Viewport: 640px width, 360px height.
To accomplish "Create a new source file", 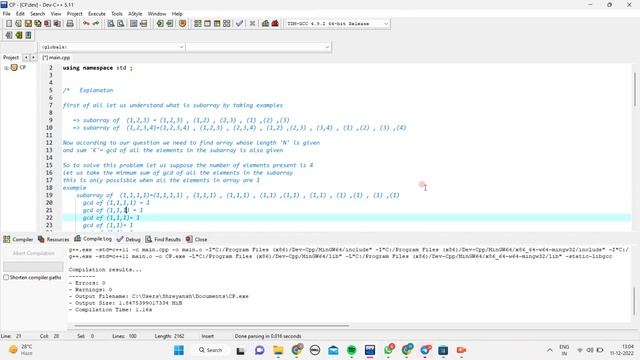I will click(x=9, y=24).
